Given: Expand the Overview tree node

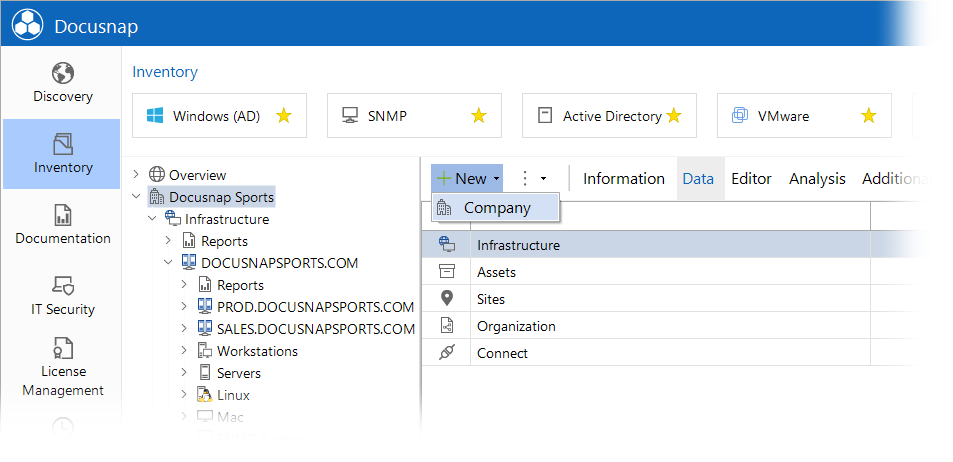Looking at the screenshot, I should pos(136,175).
